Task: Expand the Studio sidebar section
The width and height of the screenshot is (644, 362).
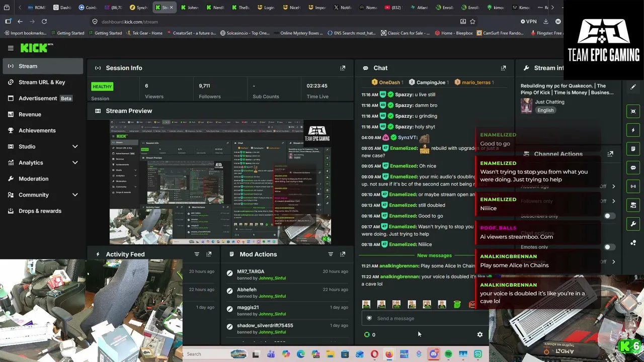Action: tap(75, 146)
